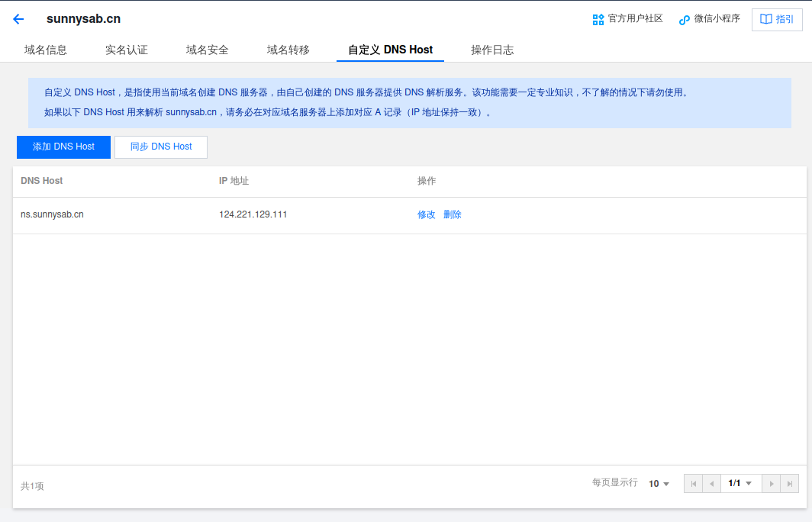切换到域名信息标签页

46,50
